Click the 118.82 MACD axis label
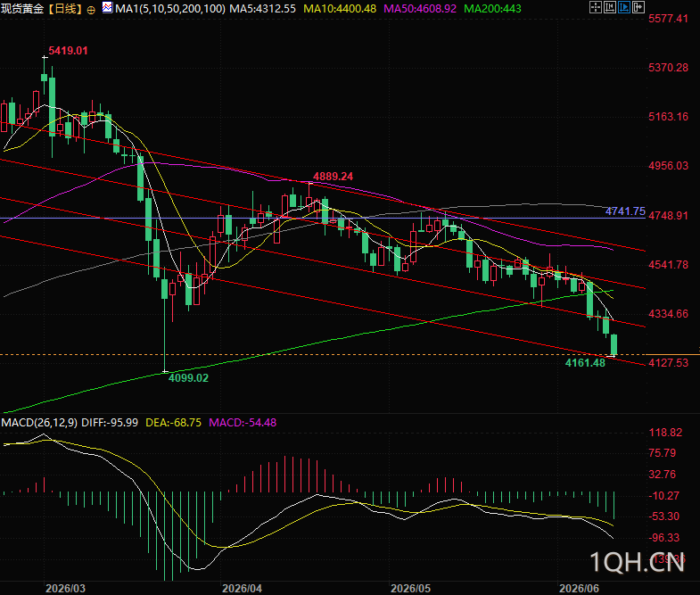This screenshot has width=700, height=595. 665,433
